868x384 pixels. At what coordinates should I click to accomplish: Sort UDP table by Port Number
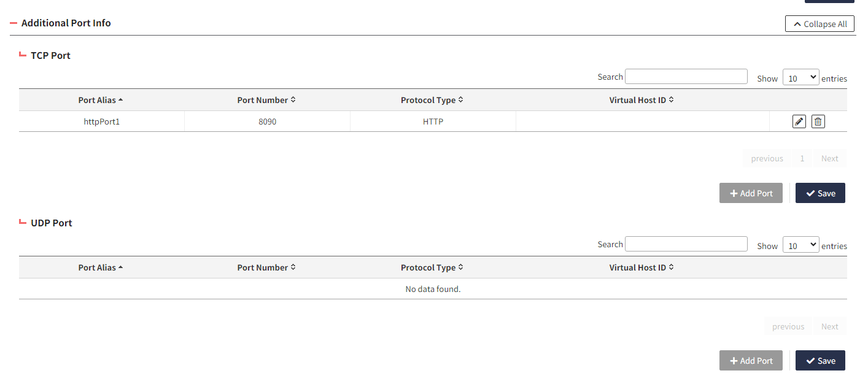coord(266,267)
